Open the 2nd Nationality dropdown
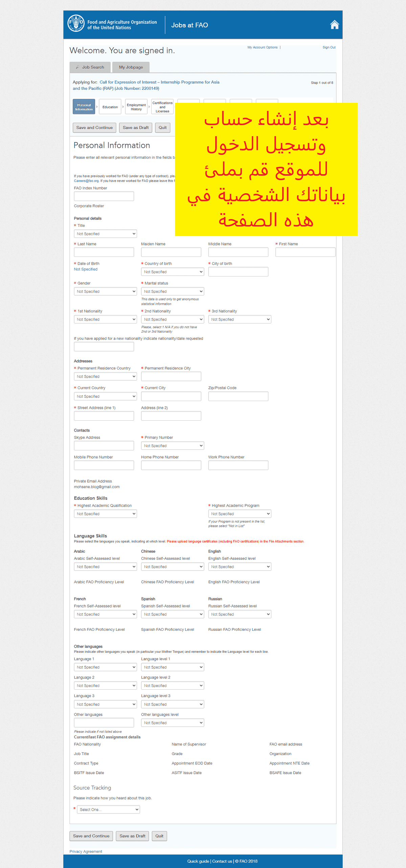Screen dimensions: 406x868 pyautogui.click(x=173, y=319)
